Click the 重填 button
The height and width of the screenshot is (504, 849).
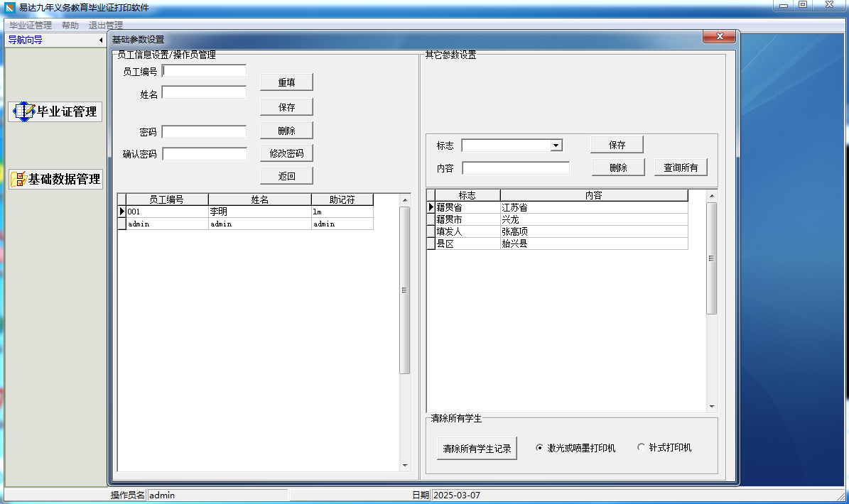[286, 82]
